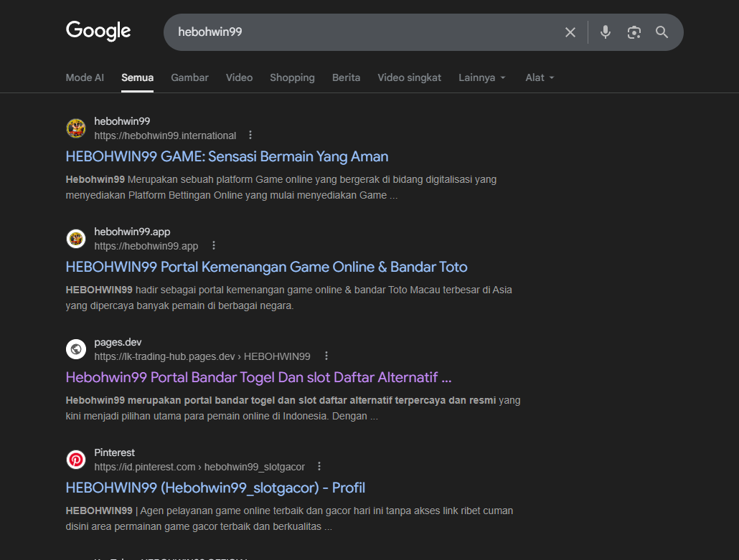Open HEBOHWIN99 GAME: Sensasi Bermain result

pos(227,156)
